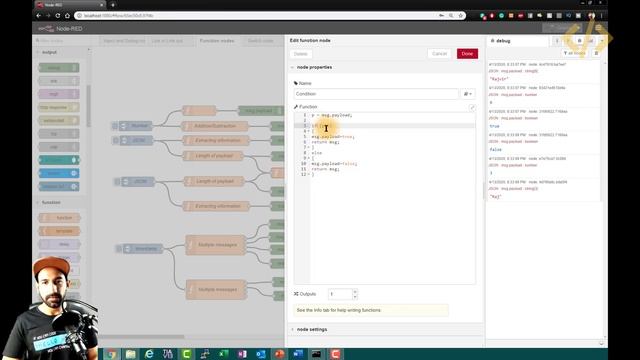Click the red Done button
This screenshot has width=640, height=360.
[x=467, y=53]
